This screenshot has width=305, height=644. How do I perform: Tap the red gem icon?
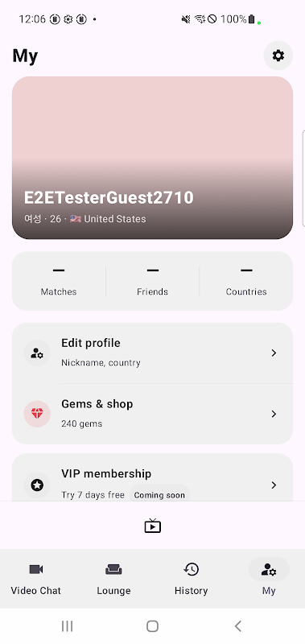(x=37, y=414)
